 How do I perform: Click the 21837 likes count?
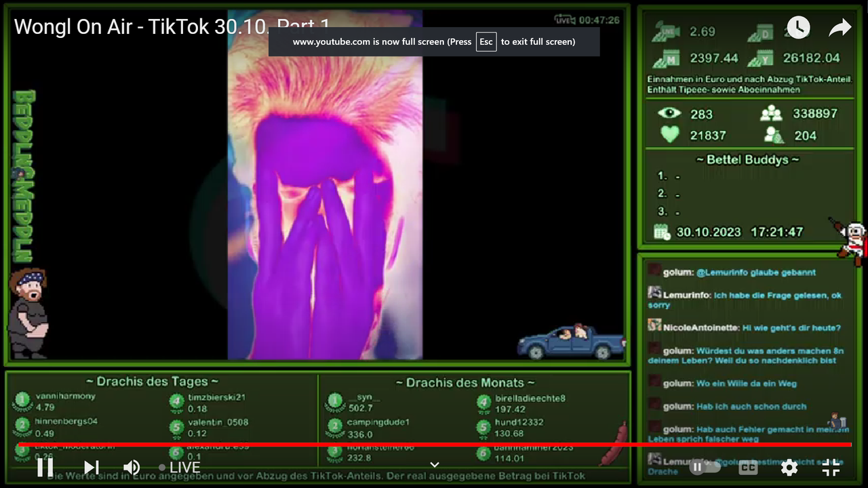[708, 136]
